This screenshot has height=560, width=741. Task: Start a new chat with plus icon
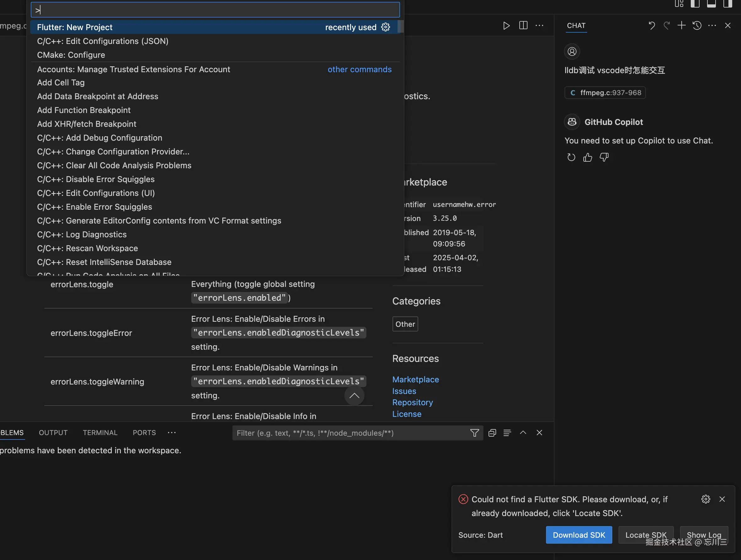(x=681, y=25)
